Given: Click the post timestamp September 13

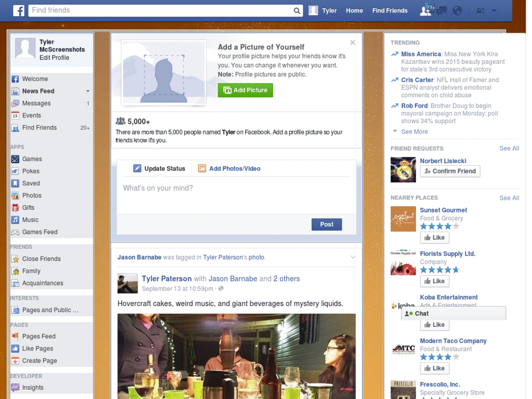Looking at the screenshot, I should point(178,289).
